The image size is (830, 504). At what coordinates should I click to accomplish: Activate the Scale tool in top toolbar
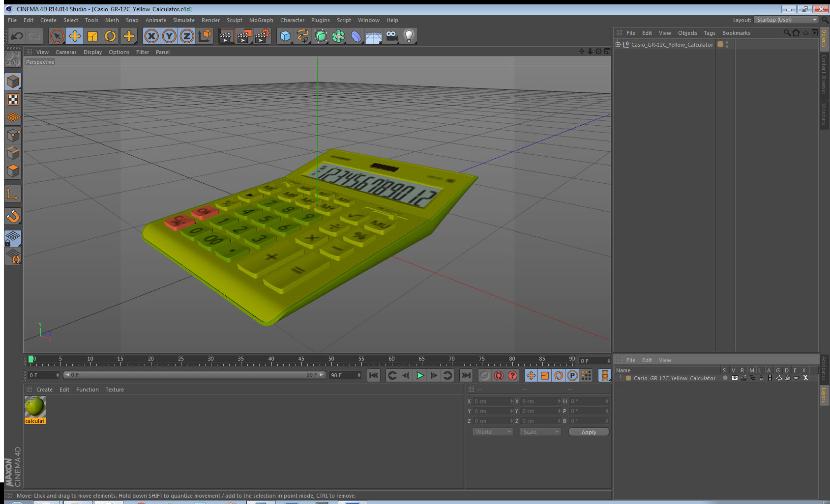92,36
